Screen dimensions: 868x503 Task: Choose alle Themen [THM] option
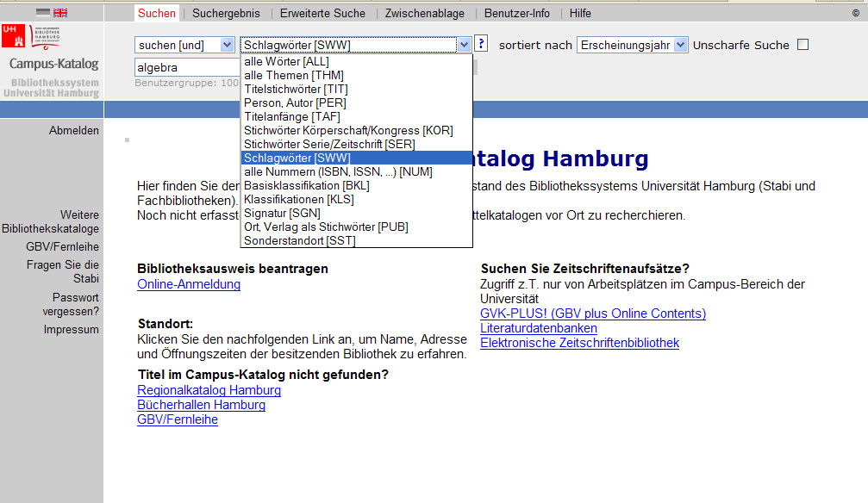pos(357,75)
